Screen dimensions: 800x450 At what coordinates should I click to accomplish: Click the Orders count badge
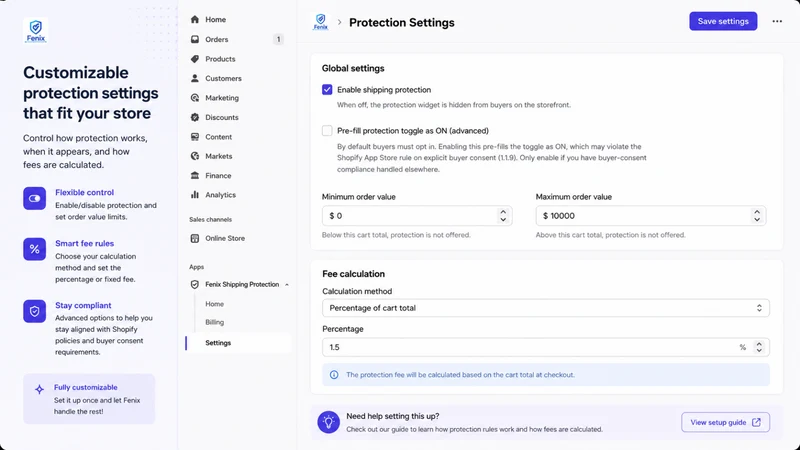[278, 39]
